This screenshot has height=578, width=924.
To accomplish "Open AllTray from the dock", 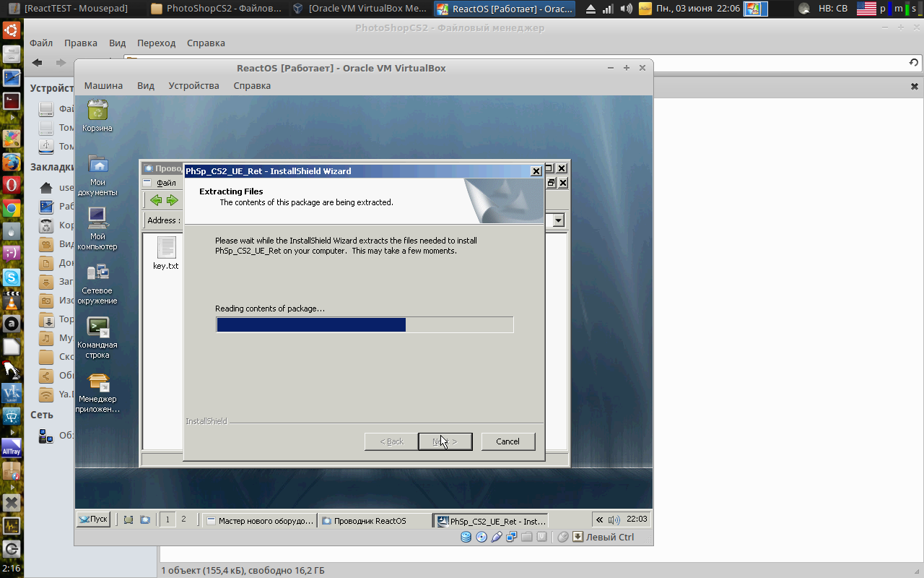I will [x=11, y=448].
